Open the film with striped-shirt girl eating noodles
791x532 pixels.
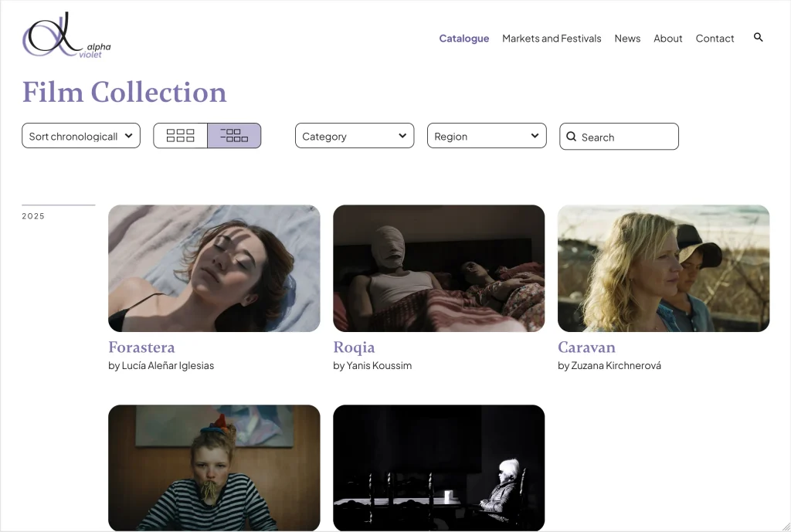[x=215, y=468]
